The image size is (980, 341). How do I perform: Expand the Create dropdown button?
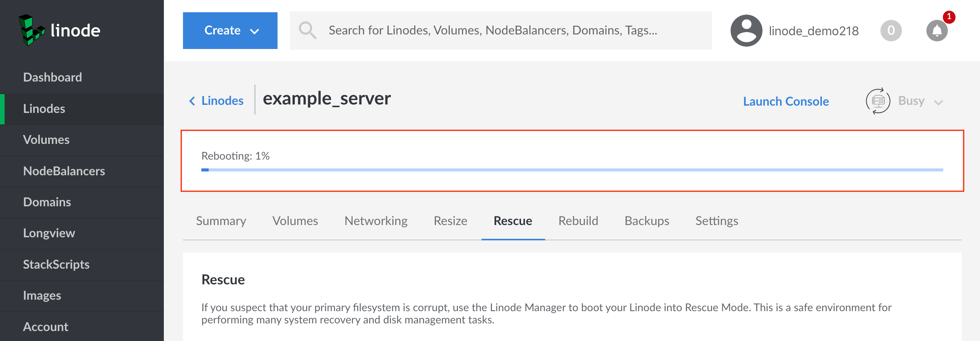tap(230, 31)
